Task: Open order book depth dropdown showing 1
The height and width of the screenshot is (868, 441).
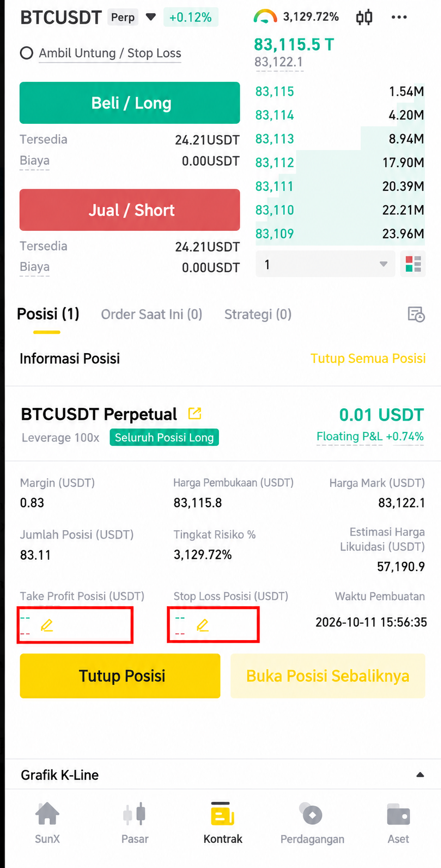Action: (x=326, y=264)
